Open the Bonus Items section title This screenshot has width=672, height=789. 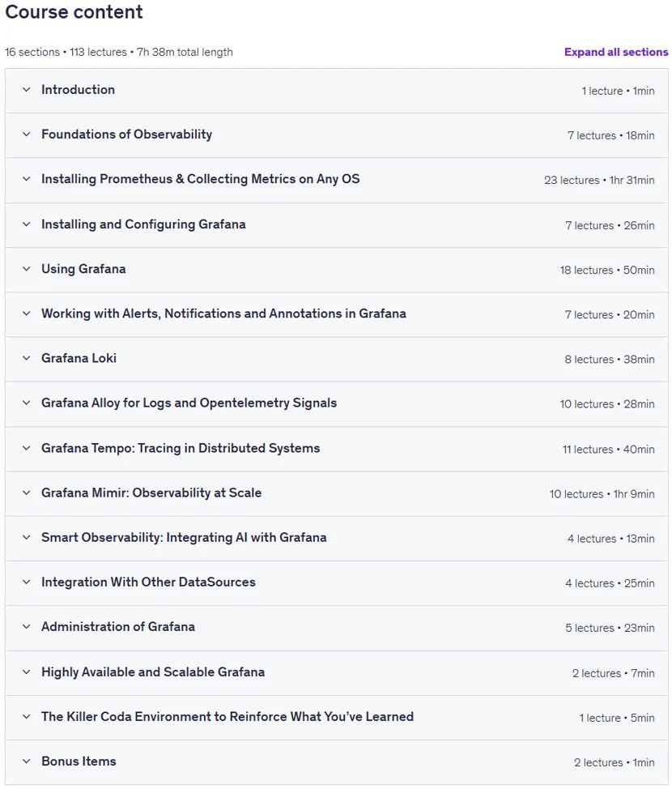79,761
